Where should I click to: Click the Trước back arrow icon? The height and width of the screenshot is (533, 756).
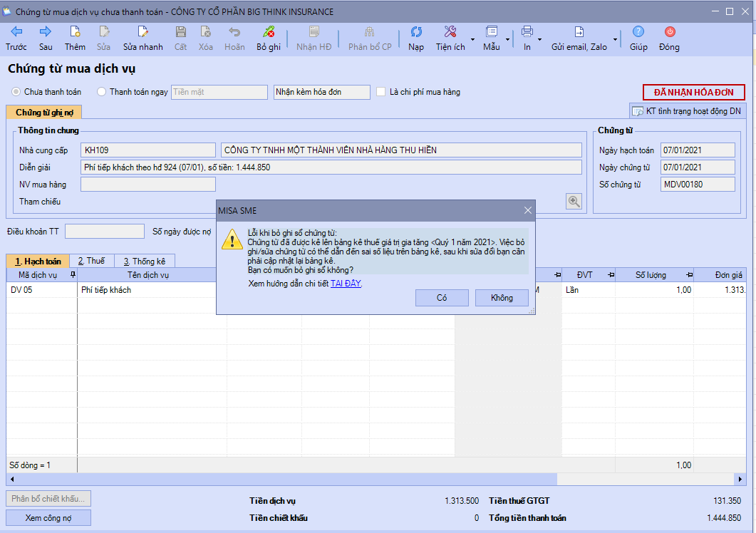tap(16, 32)
